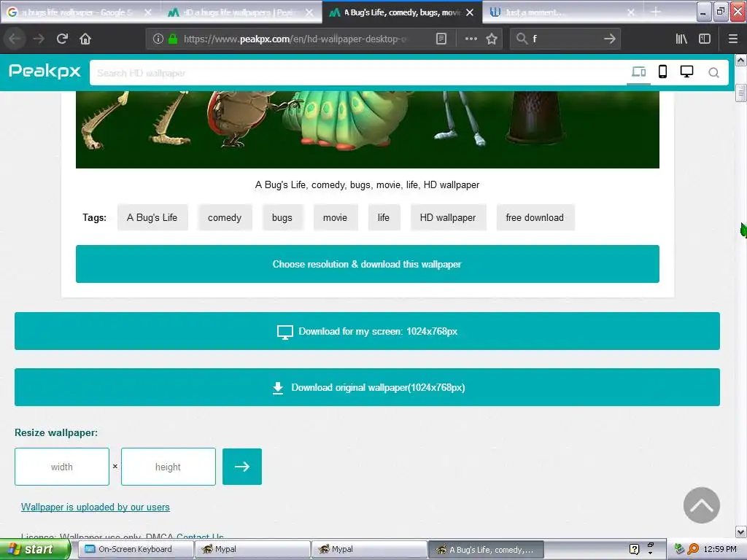This screenshot has width=747, height=560.
Task: Click the width input field
Action: click(x=62, y=467)
